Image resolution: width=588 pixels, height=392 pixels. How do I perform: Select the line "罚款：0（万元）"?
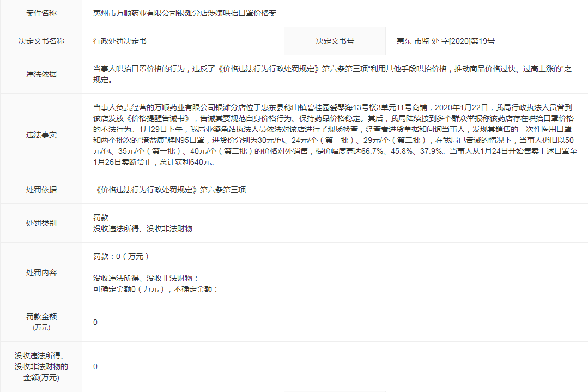(x=122, y=256)
